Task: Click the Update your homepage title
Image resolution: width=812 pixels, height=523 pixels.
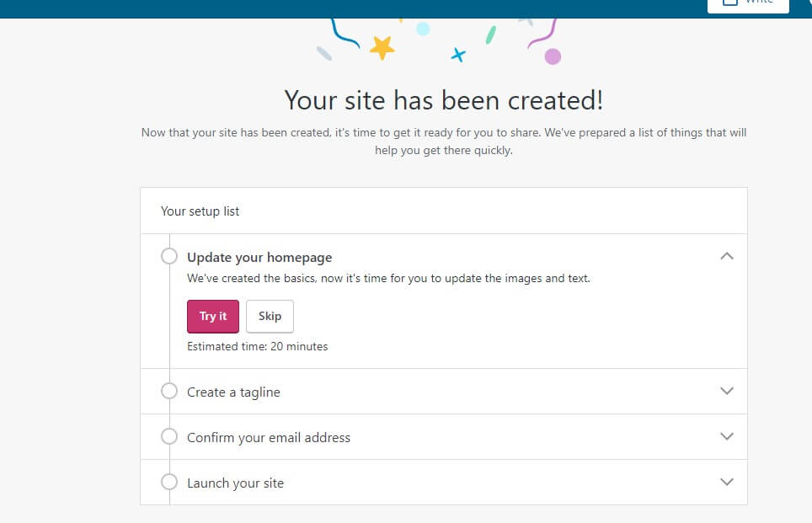Action: pyautogui.click(x=259, y=256)
